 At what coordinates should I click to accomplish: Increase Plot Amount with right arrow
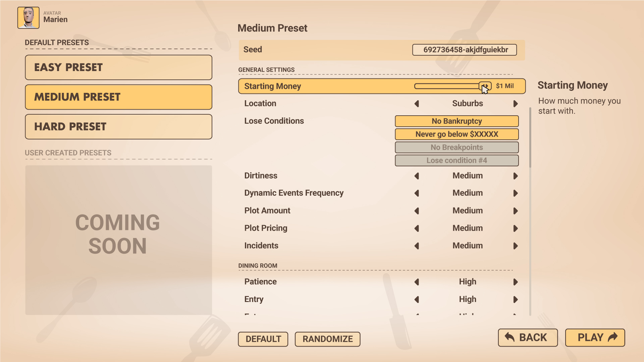pos(516,211)
